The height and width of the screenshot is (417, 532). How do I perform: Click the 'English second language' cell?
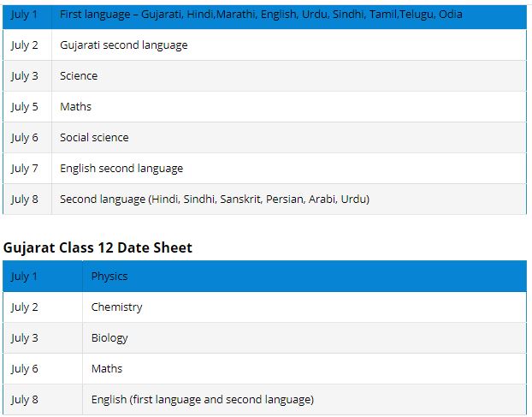(121, 168)
